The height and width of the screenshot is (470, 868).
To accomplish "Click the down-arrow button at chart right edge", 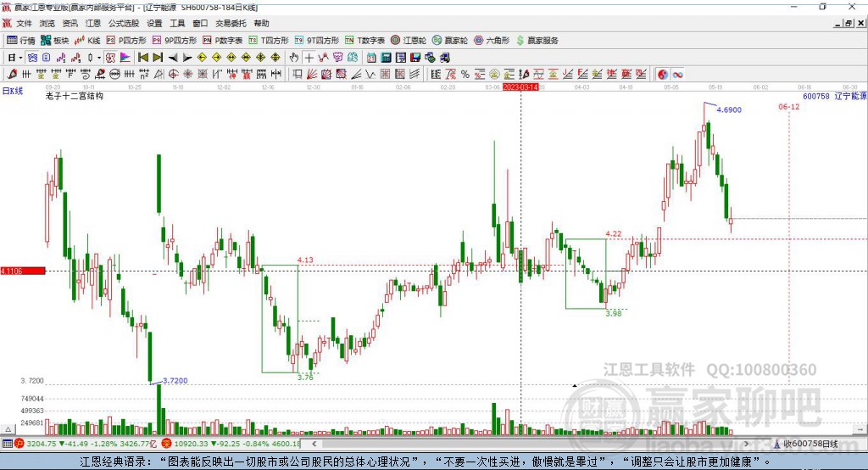I will point(860,429).
